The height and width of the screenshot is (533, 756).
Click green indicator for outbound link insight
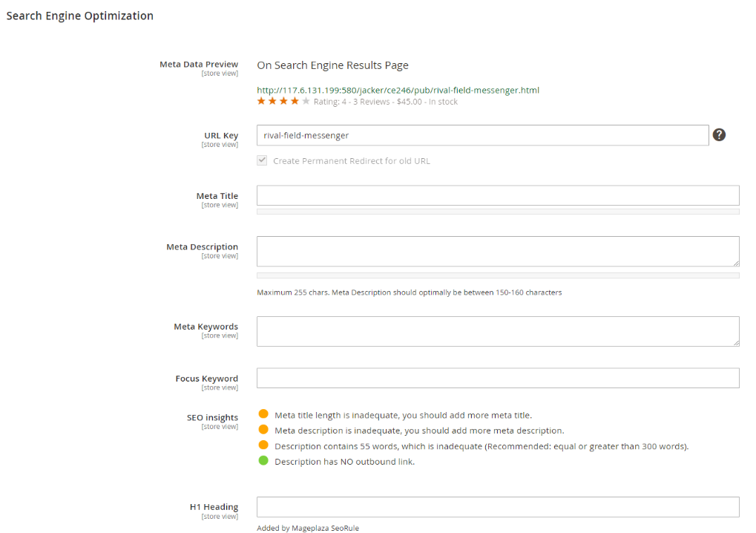263,461
